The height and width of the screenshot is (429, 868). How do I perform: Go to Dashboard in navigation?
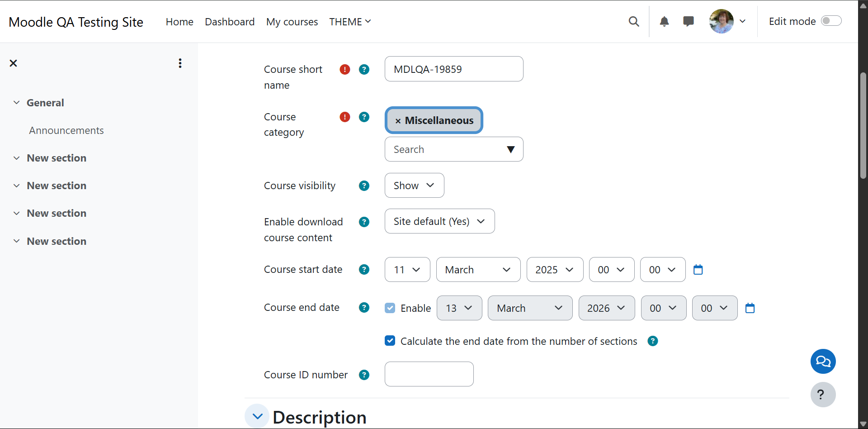230,22
